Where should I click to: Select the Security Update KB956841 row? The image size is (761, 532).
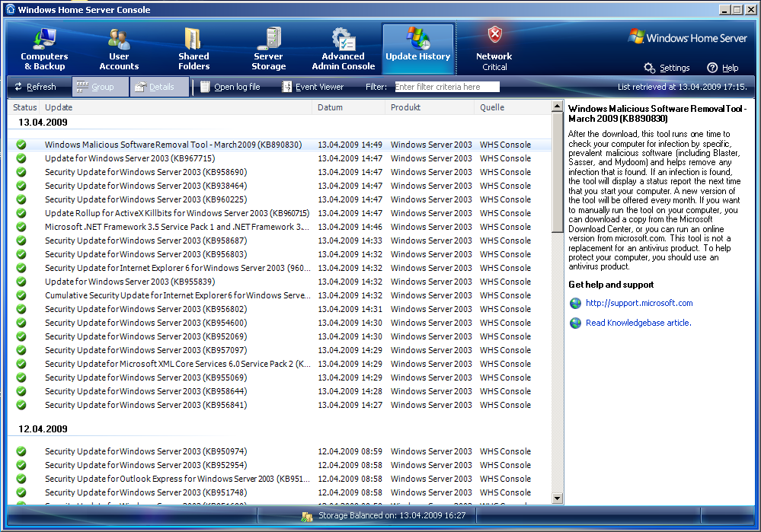(x=279, y=405)
